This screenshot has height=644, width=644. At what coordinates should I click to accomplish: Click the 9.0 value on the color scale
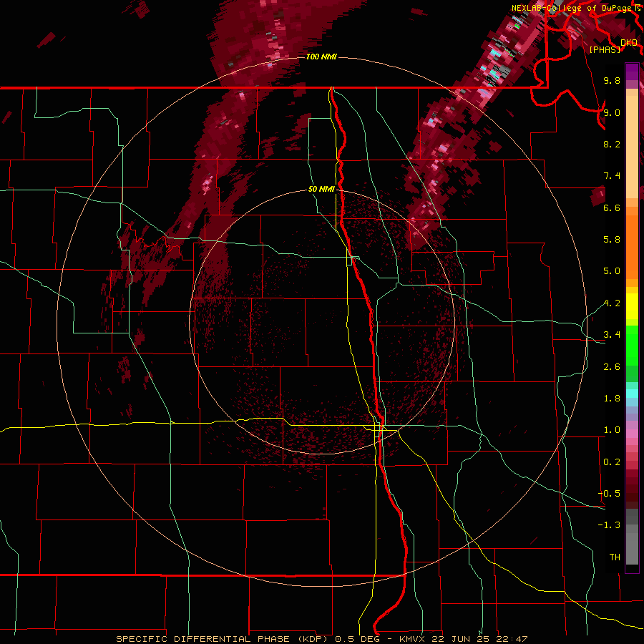click(612, 112)
